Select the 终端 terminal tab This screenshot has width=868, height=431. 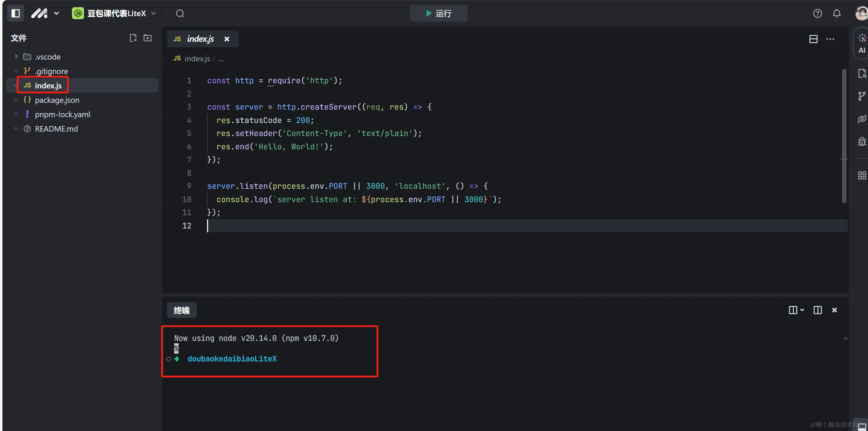pyautogui.click(x=182, y=310)
